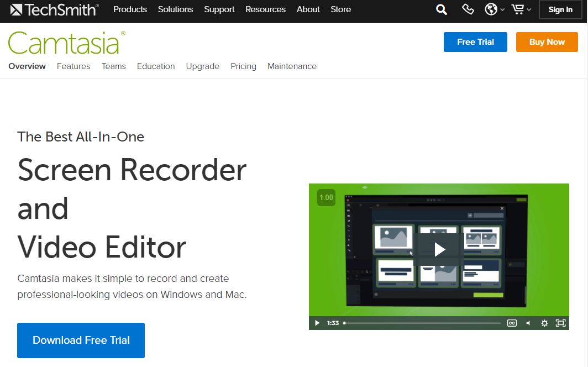Click the Camtasia logo
The width and height of the screenshot is (588, 367).
coord(67,43)
